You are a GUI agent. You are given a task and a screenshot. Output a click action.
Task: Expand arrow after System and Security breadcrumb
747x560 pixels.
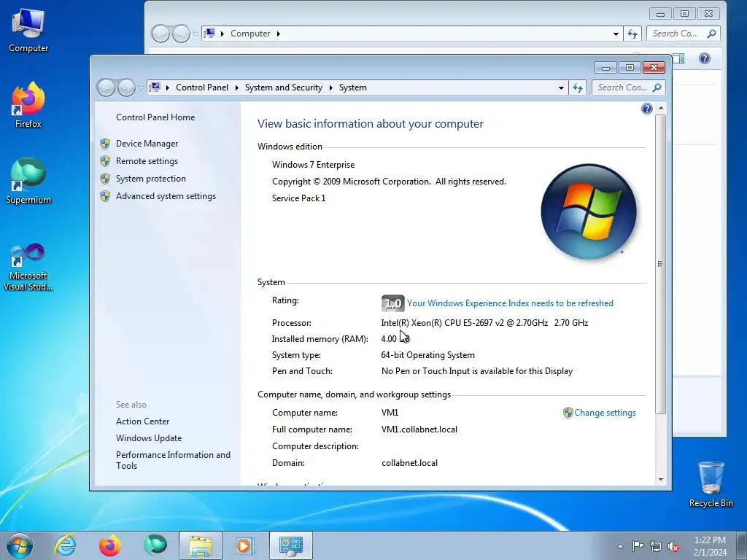(330, 87)
